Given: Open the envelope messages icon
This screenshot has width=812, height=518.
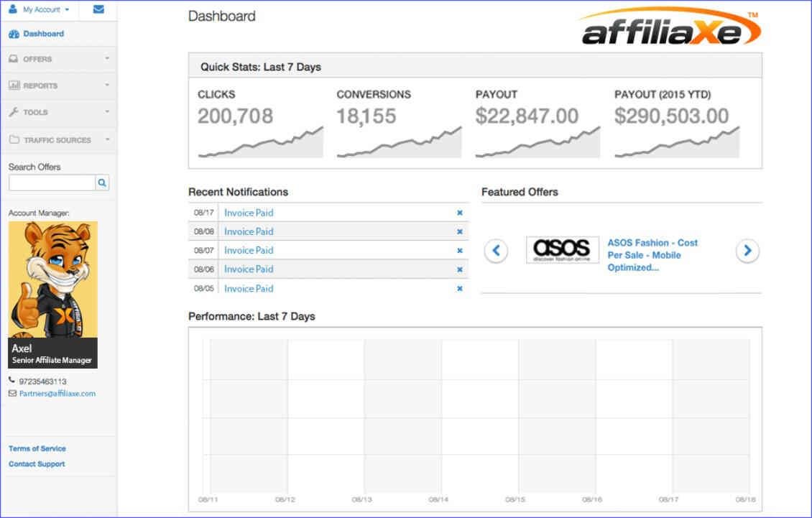Looking at the screenshot, I should (99, 9).
